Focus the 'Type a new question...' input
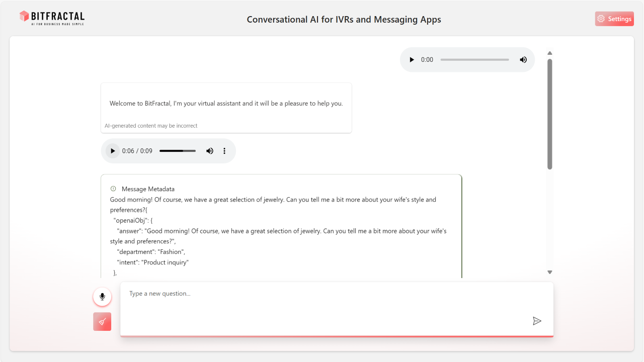This screenshot has width=644, height=362. [x=337, y=309]
